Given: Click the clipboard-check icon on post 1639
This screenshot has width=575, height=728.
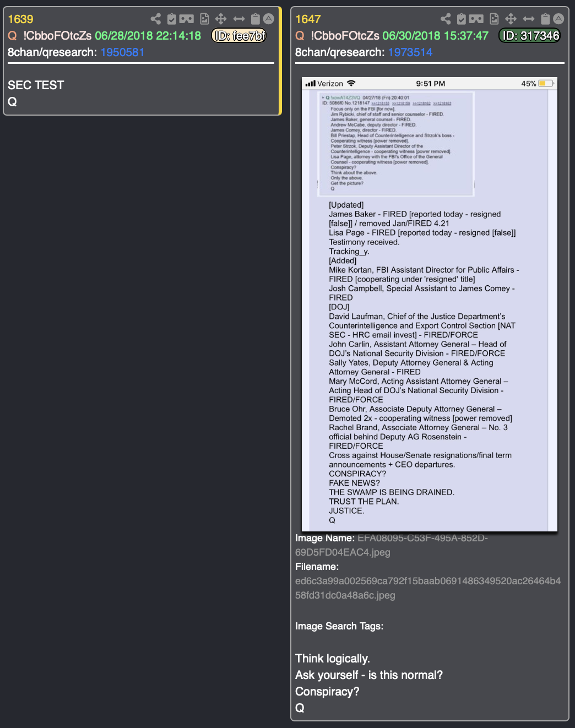Looking at the screenshot, I should click(172, 19).
